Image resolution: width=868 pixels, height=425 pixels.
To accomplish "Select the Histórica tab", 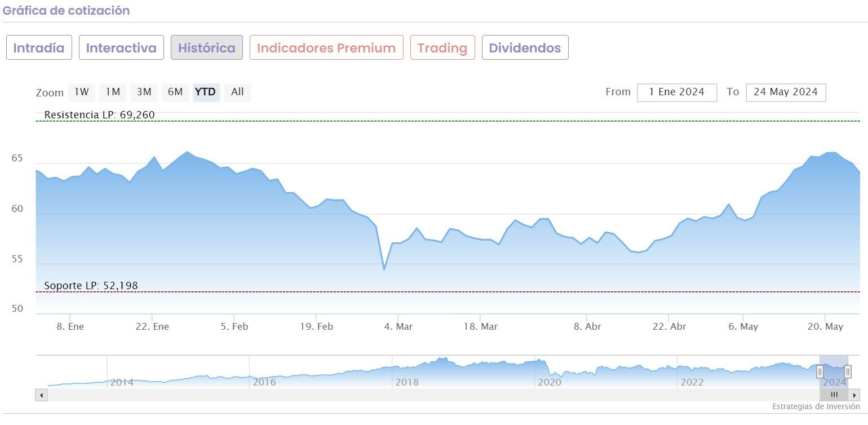I will click(x=207, y=48).
